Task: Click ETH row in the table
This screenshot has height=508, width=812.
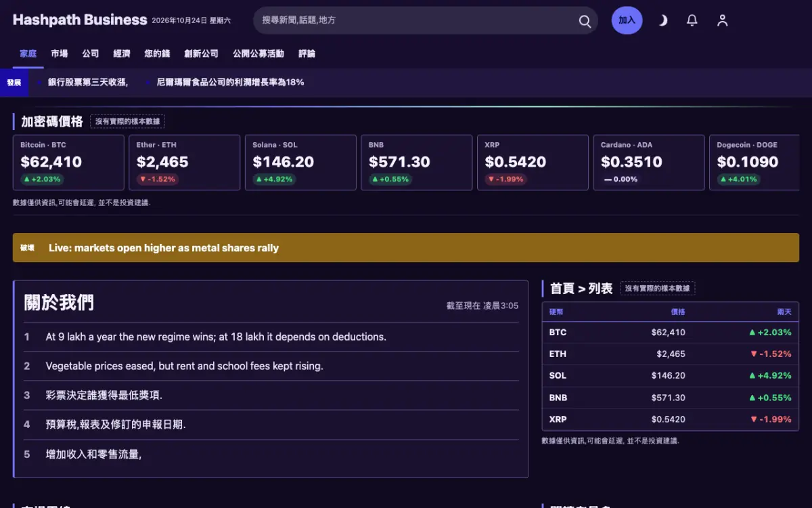Action: coord(671,354)
